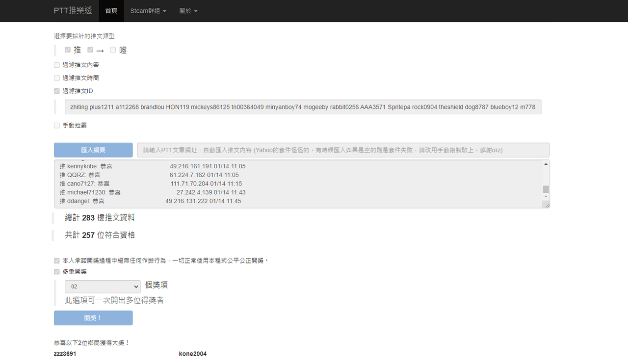628x364 pixels.
Task: Click the 開獎！ draw button
Action: [93, 318]
